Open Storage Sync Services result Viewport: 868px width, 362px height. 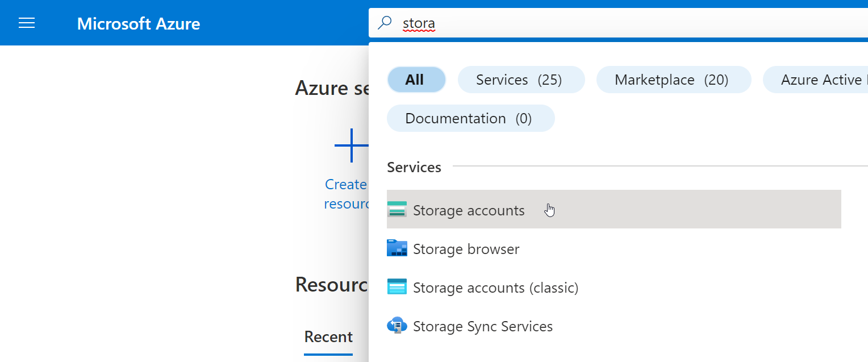click(614, 326)
